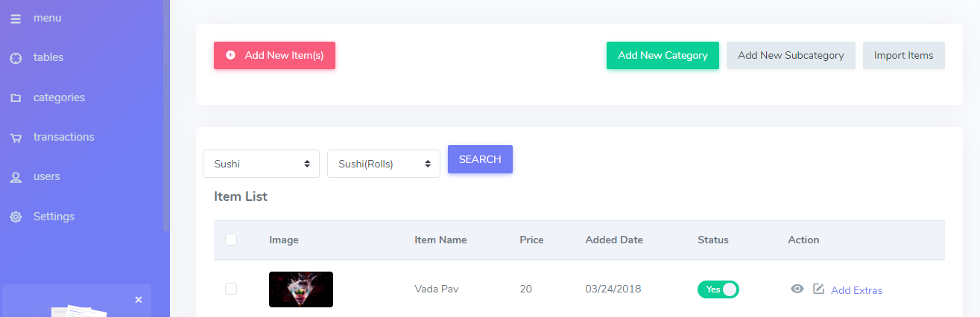
Task: Click the edit pencil icon for Vada Pav
Action: click(x=818, y=289)
